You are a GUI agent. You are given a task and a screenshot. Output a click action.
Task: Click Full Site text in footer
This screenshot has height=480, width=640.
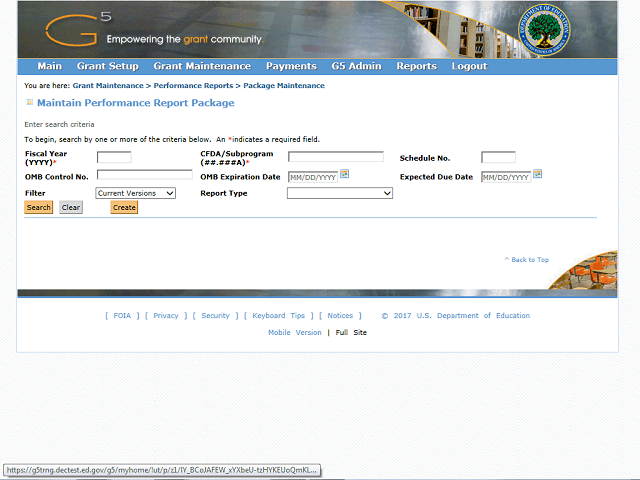[351, 332]
